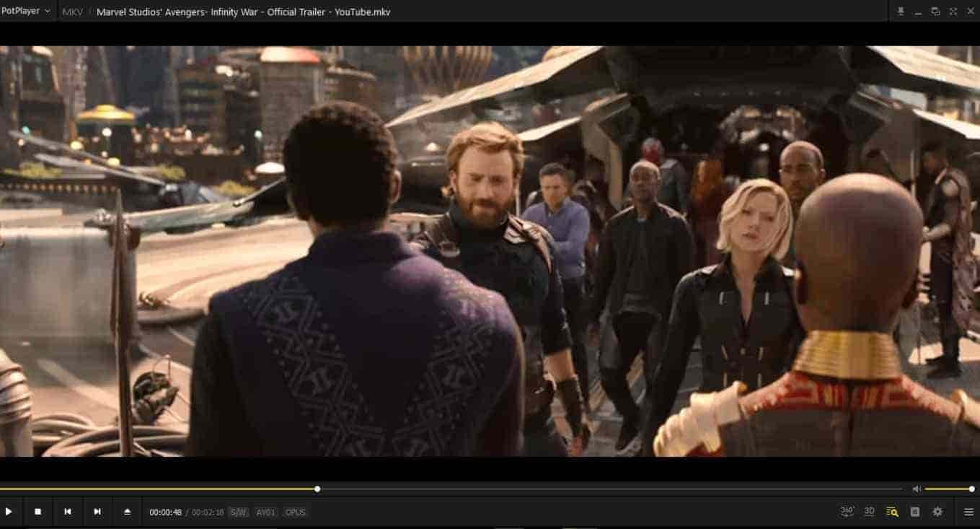Stop the video playback
This screenshot has height=529, width=980.
(x=38, y=512)
